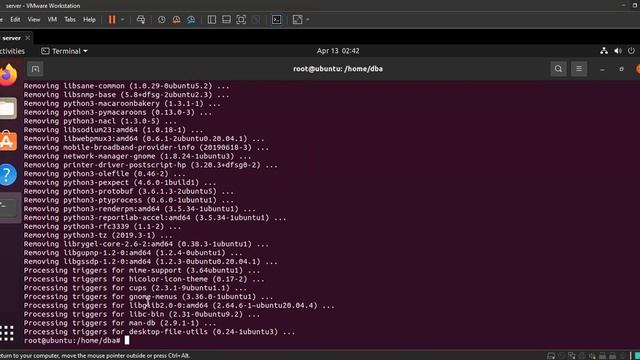Open the VM menu
The width and height of the screenshot is (640, 360).
click(x=52, y=20)
